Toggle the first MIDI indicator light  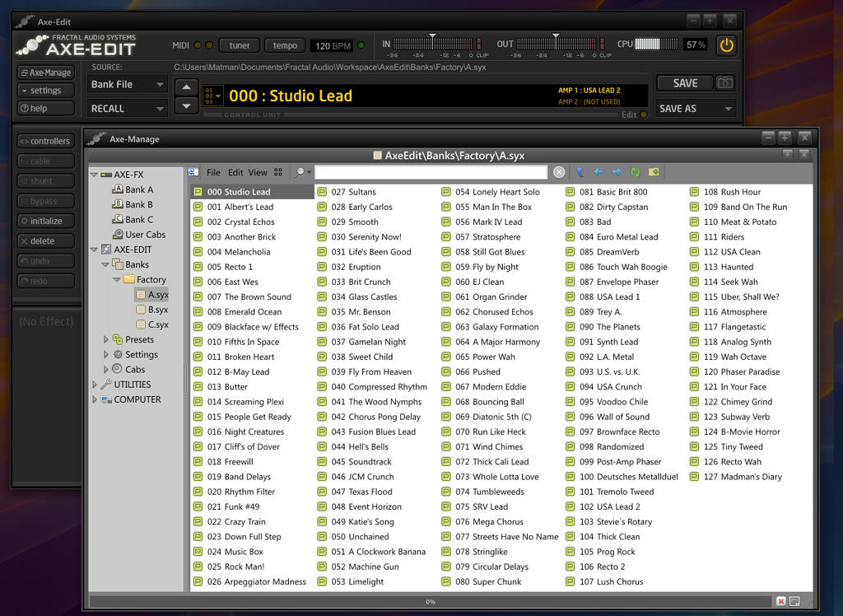coord(198,45)
